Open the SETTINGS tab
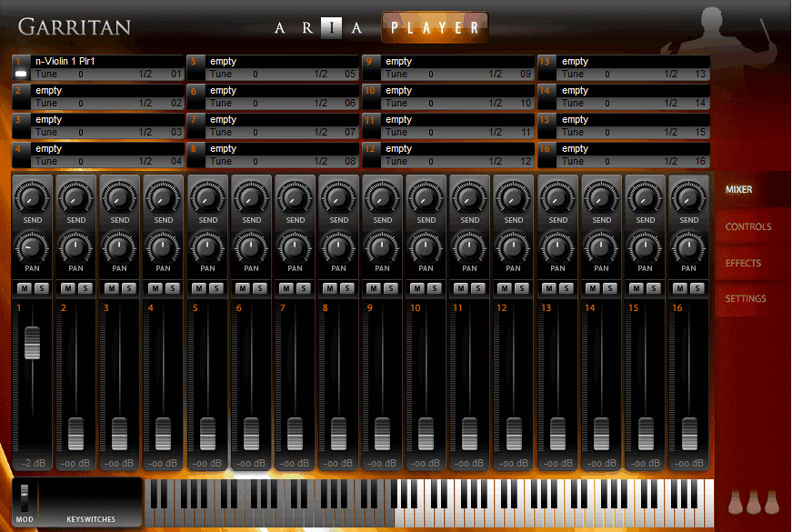 (746, 298)
